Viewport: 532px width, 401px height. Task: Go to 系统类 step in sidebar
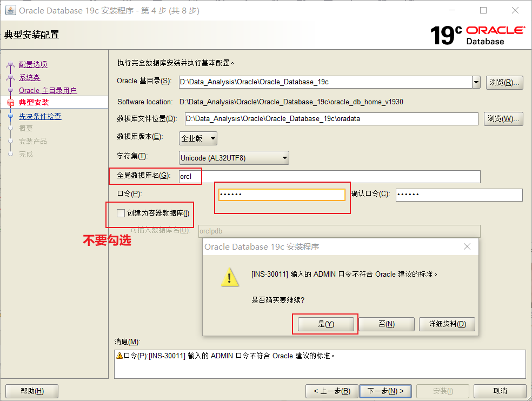point(30,77)
